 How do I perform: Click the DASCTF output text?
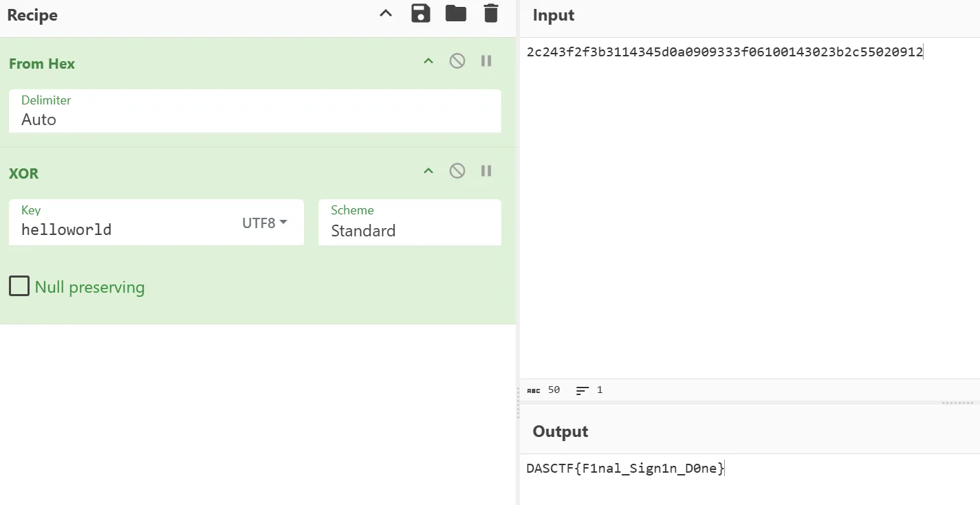coord(624,469)
